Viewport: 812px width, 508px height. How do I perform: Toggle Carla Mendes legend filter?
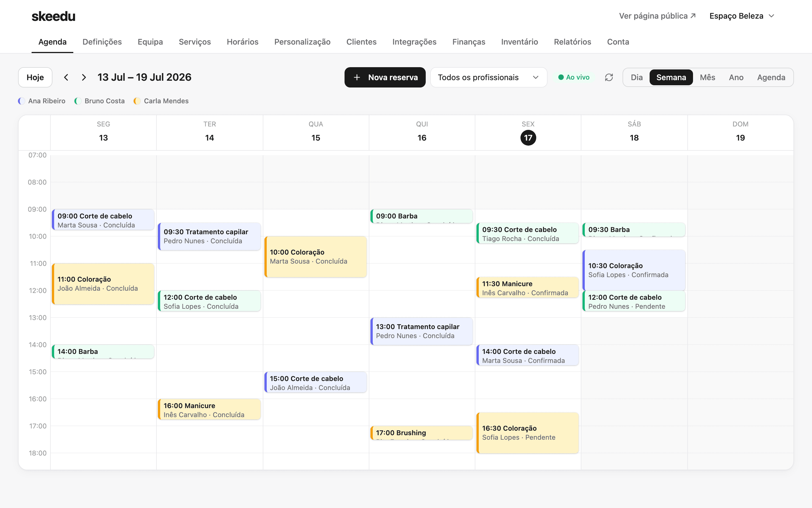(x=161, y=101)
